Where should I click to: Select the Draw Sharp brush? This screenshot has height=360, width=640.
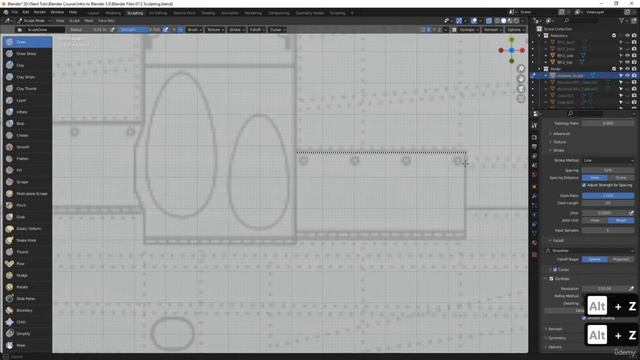(27, 53)
